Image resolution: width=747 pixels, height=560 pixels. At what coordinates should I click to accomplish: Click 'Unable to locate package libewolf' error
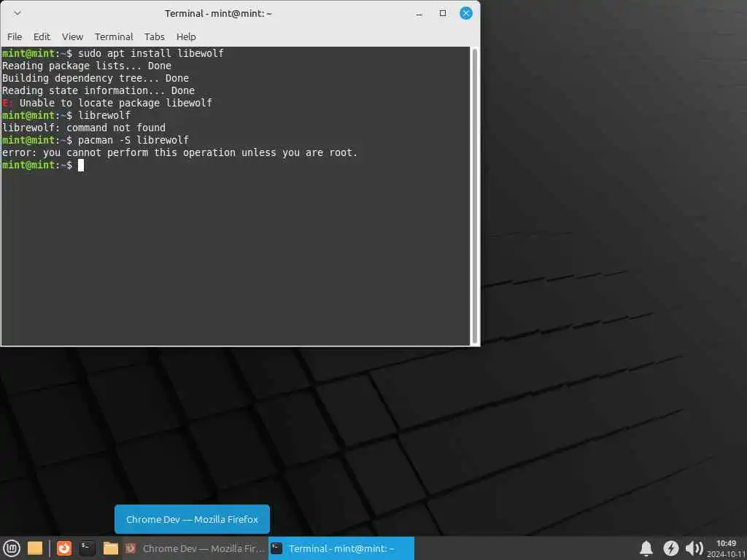tap(116, 103)
